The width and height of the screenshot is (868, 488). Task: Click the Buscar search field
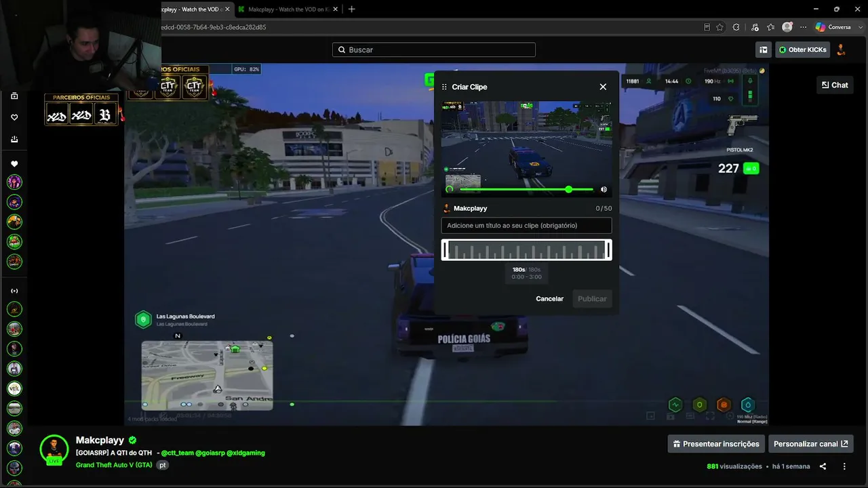click(x=434, y=49)
